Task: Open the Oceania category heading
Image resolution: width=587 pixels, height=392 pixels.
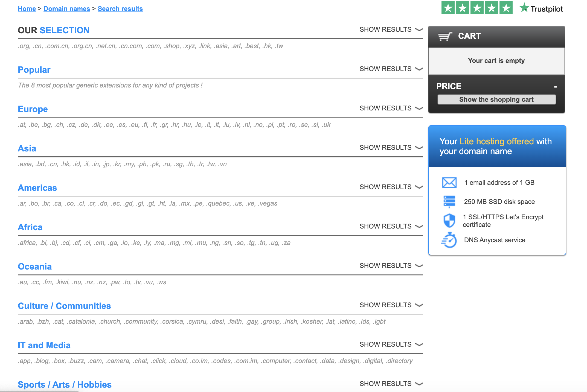Action: (35, 267)
